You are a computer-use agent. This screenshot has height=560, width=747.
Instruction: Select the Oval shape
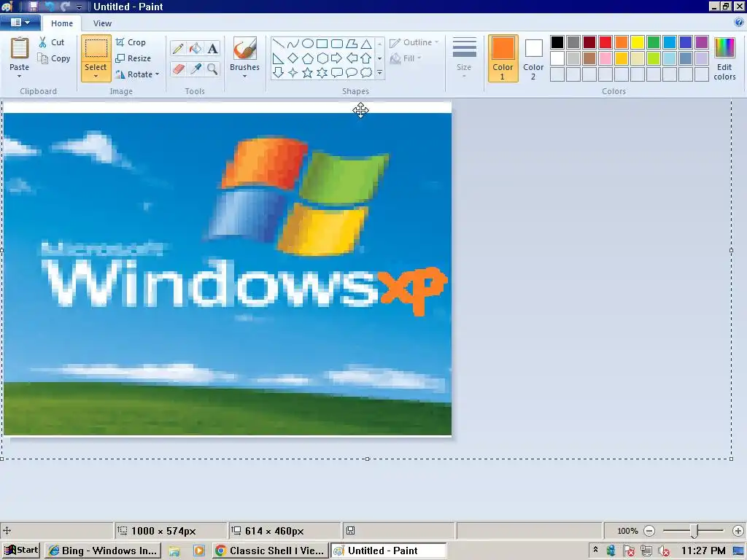(308, 44)
